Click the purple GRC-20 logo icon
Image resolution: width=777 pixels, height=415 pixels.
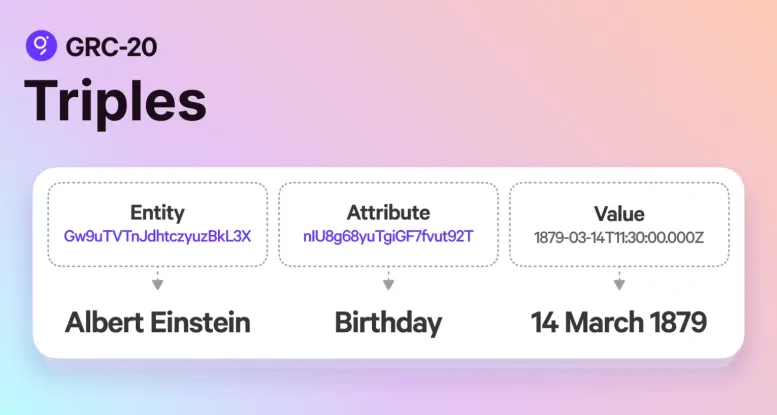42,45
